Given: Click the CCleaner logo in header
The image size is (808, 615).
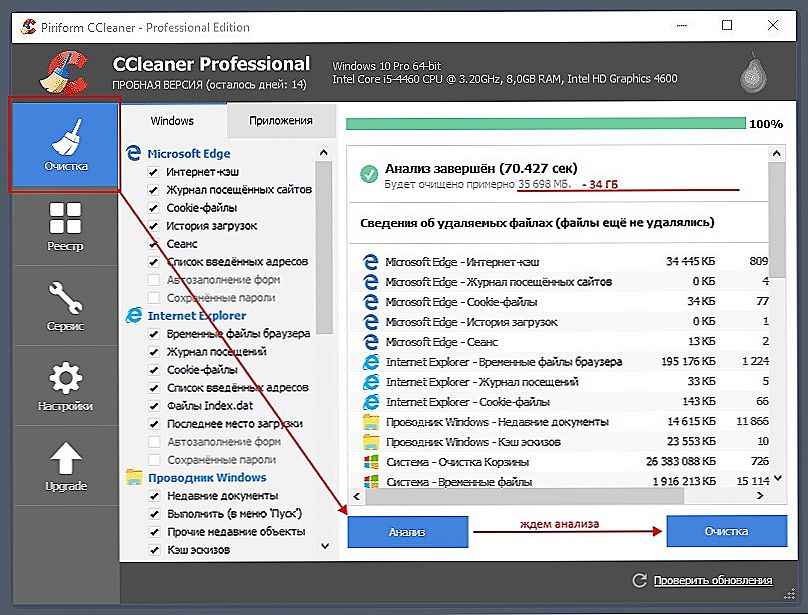Looking at the screenshot, I should (x=64, y=72).
